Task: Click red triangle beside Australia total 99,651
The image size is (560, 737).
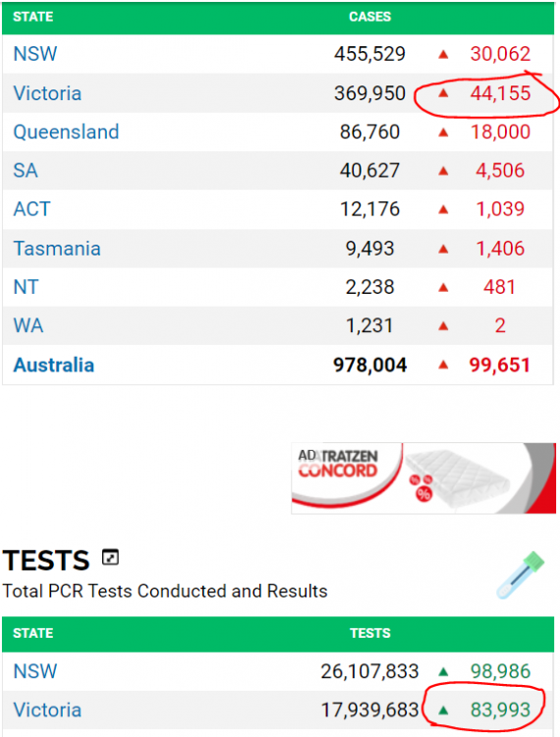Action: [x=443, y=366]
